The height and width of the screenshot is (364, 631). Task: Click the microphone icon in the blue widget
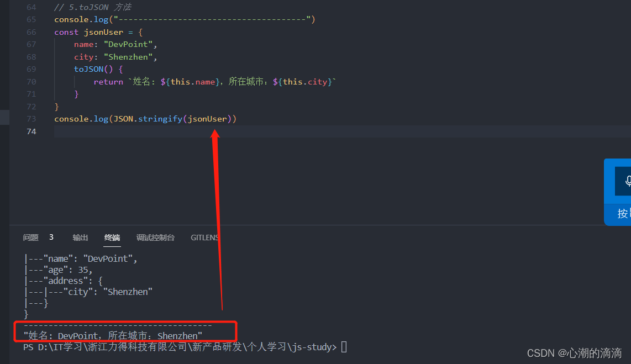627,181
